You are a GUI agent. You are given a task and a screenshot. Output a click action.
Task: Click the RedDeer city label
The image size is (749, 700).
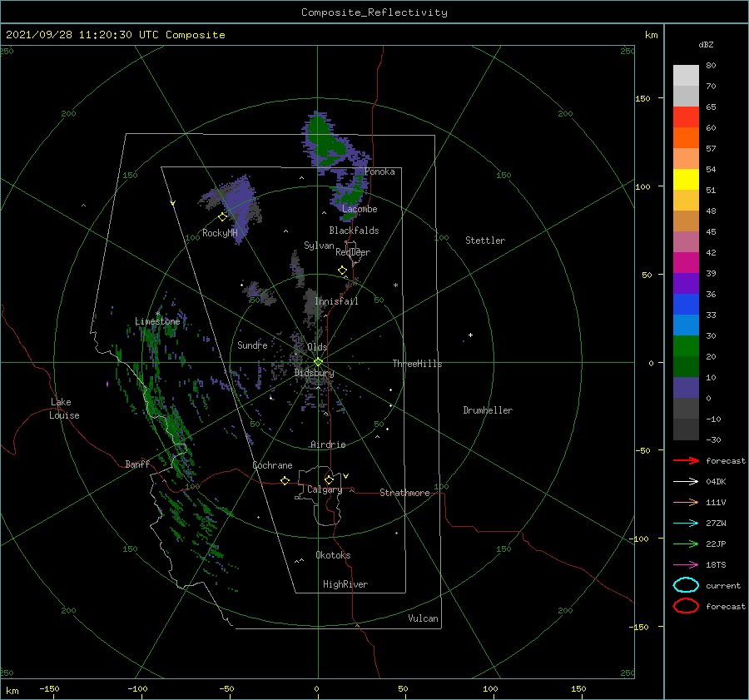click(x=353, y=252)
